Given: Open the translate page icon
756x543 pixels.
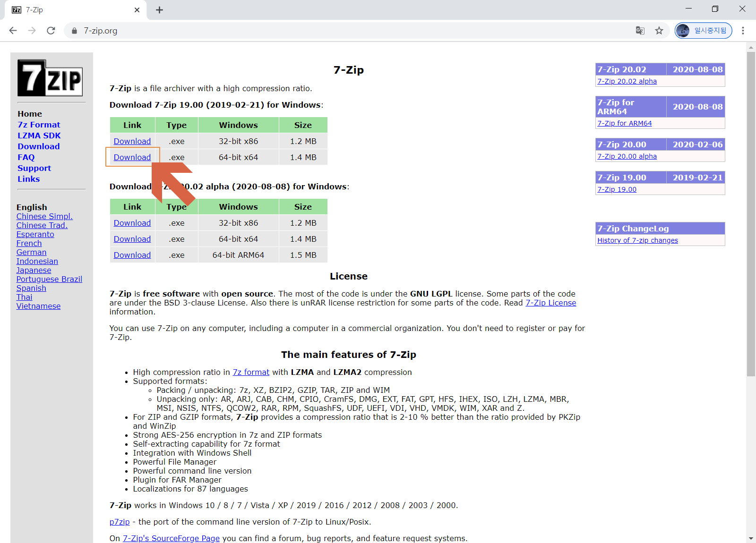Looking at the screenshot, I should click(640, 31).
